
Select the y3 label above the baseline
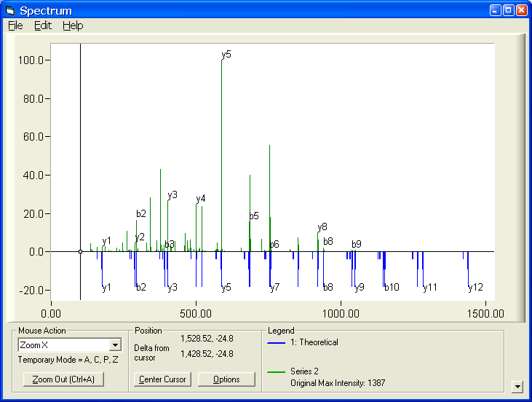[172, 195]
